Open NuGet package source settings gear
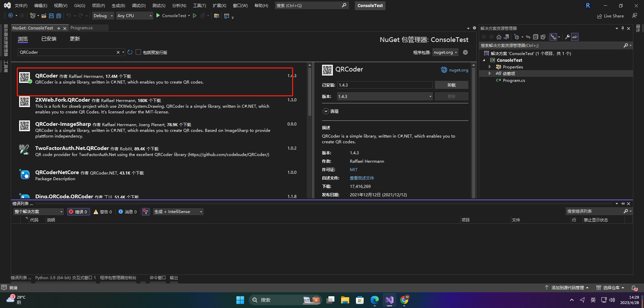The height and width of the screenshot is (308, 644). tap(465, 52)
